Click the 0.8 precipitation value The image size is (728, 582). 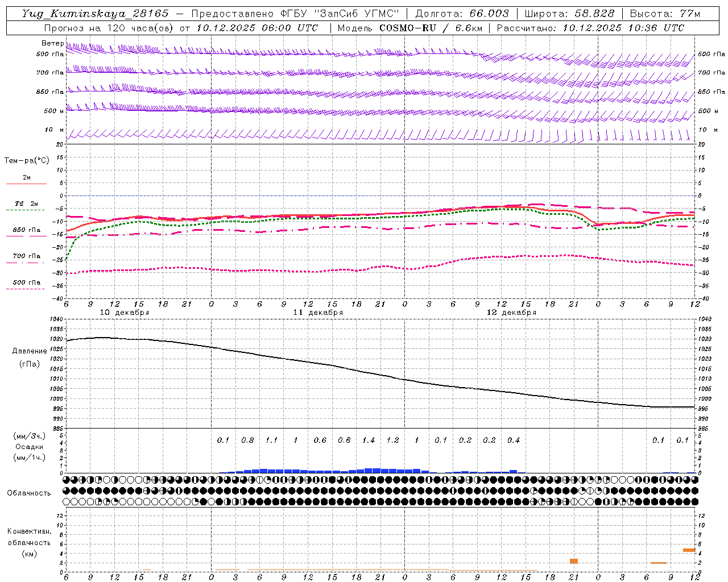[247, 440]
